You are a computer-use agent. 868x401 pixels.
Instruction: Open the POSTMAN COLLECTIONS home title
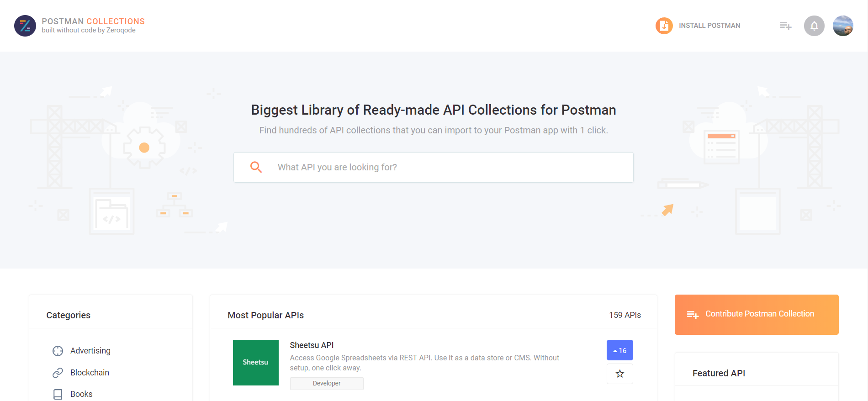[93, 21]
